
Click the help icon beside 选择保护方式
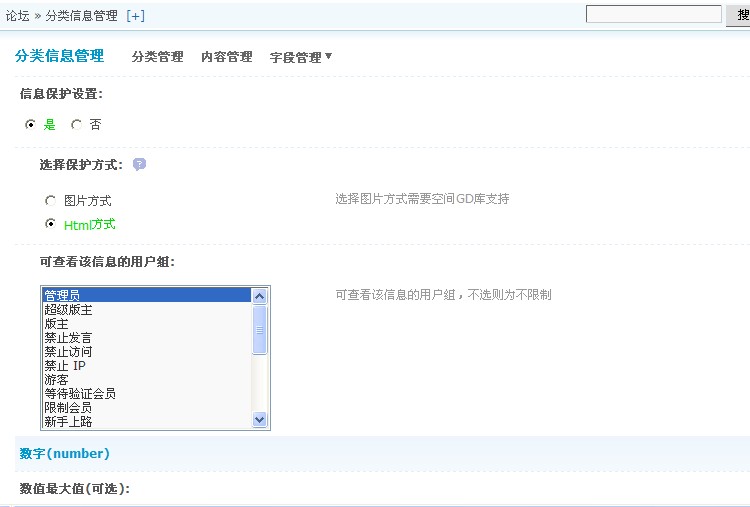click(139, 165)
